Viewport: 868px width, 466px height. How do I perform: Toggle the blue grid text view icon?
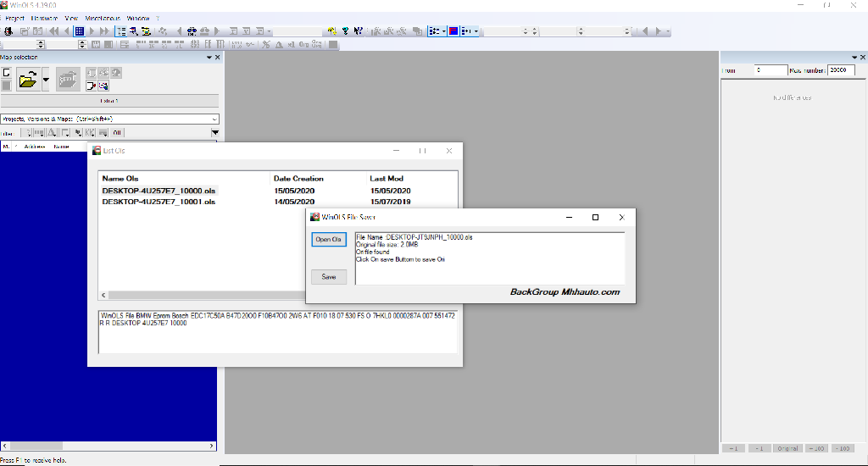(79, 31)
